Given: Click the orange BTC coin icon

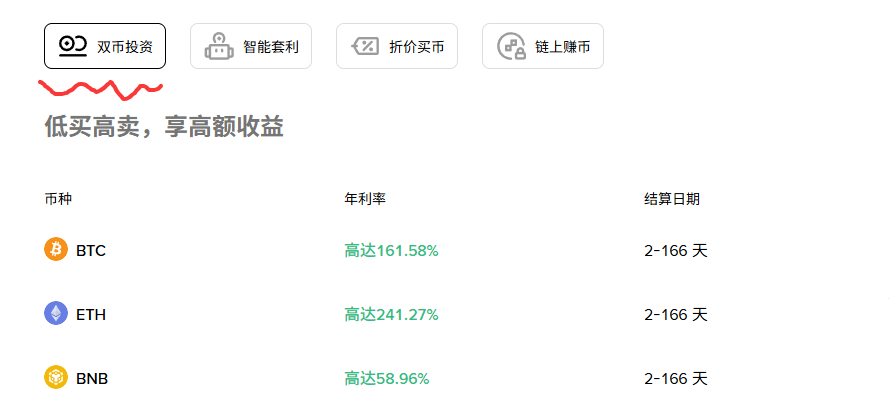Looking at the screenshot, I should pyautogui.click(x=56, y=250).
